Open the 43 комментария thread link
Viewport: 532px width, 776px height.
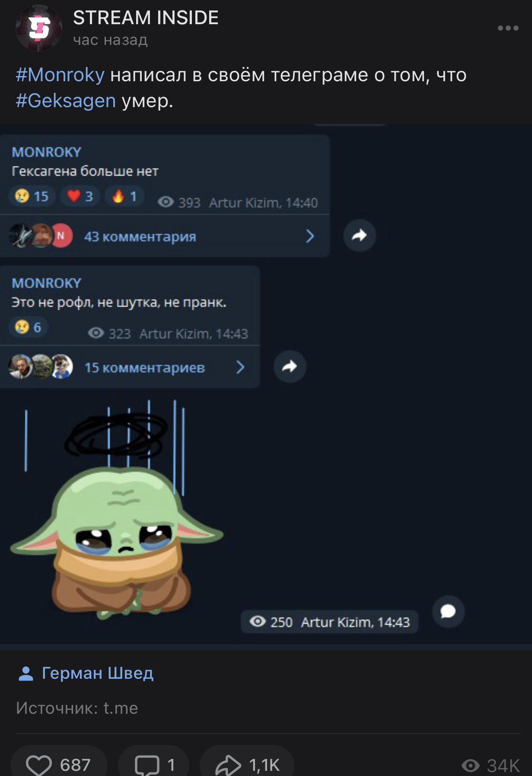(x=140, y=236)
